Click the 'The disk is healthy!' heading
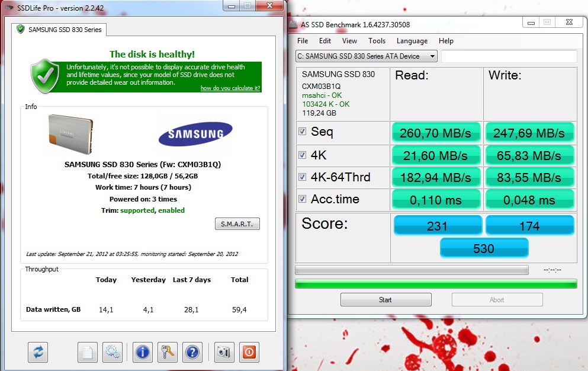Image resolution: width=588 pixels, height=371 pixels. pyautogui.click(x=152, y=54)
